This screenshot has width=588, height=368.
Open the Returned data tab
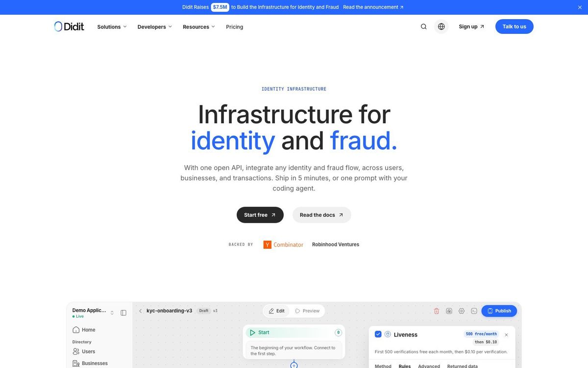[462, 366]
